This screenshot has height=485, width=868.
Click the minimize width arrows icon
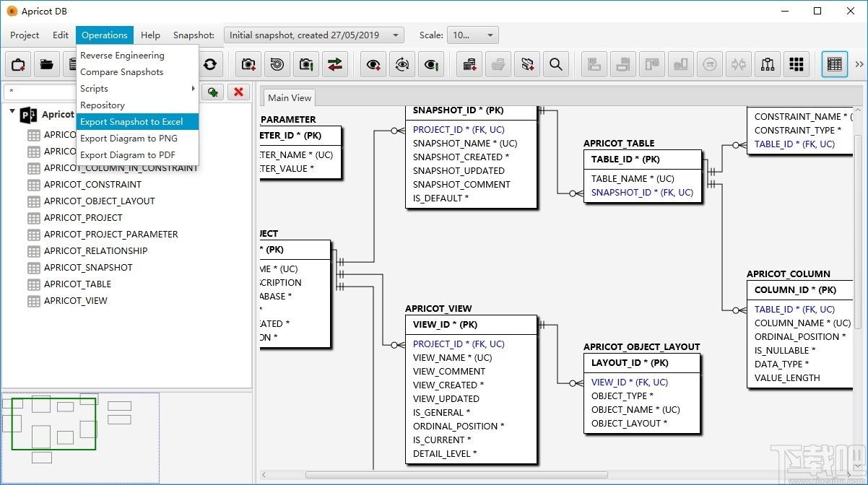tap(739, 64)
